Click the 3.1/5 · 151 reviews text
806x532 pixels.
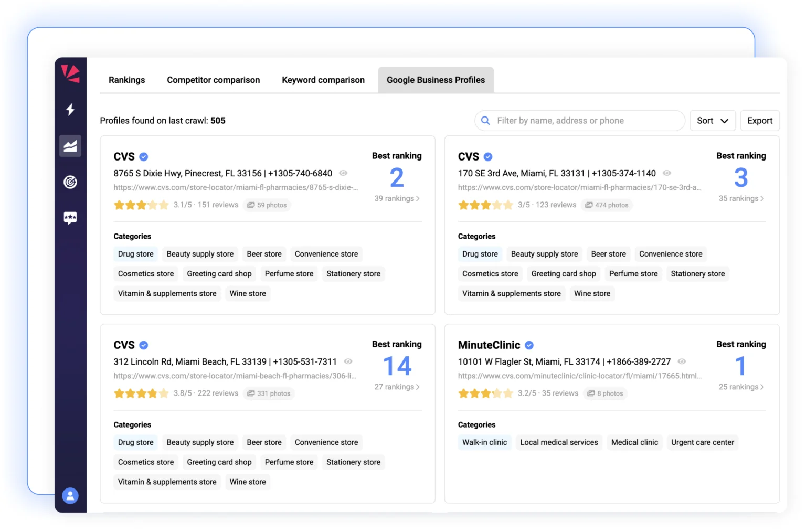tap(206, 205)
